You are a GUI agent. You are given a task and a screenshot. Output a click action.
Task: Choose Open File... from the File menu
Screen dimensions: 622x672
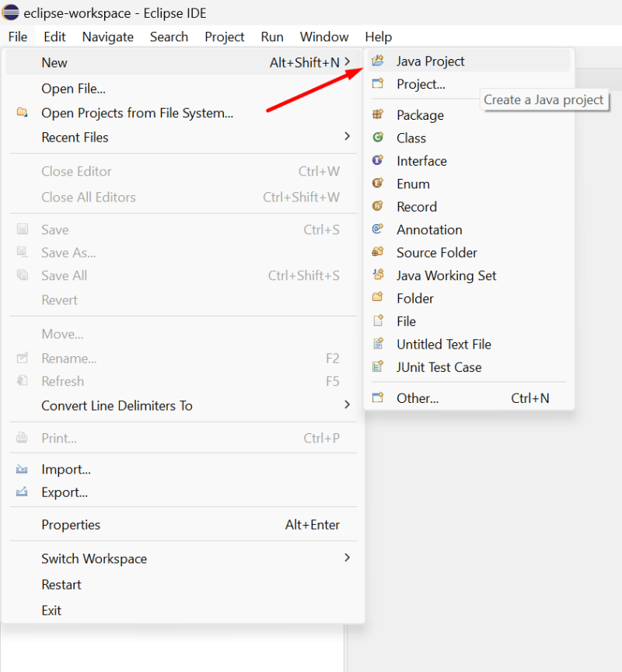(183, 89)
